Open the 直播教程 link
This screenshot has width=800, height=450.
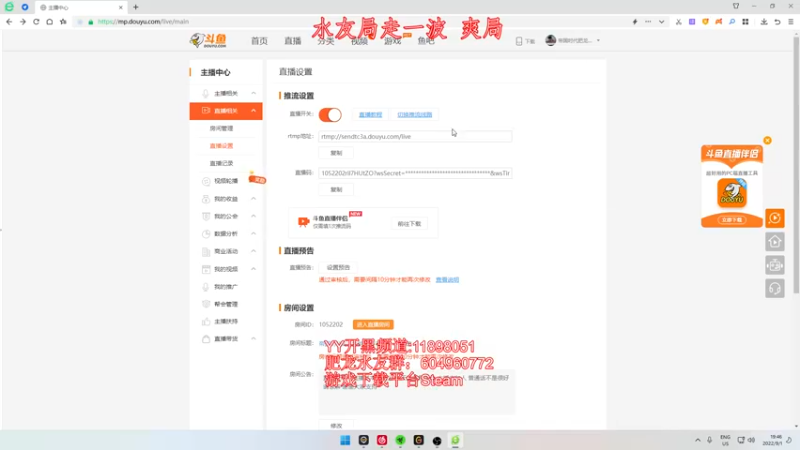tap(370, 115)
